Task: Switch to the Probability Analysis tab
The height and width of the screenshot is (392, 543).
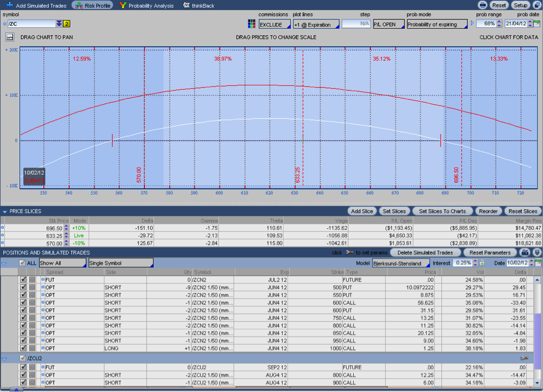Action: point(147,5)
